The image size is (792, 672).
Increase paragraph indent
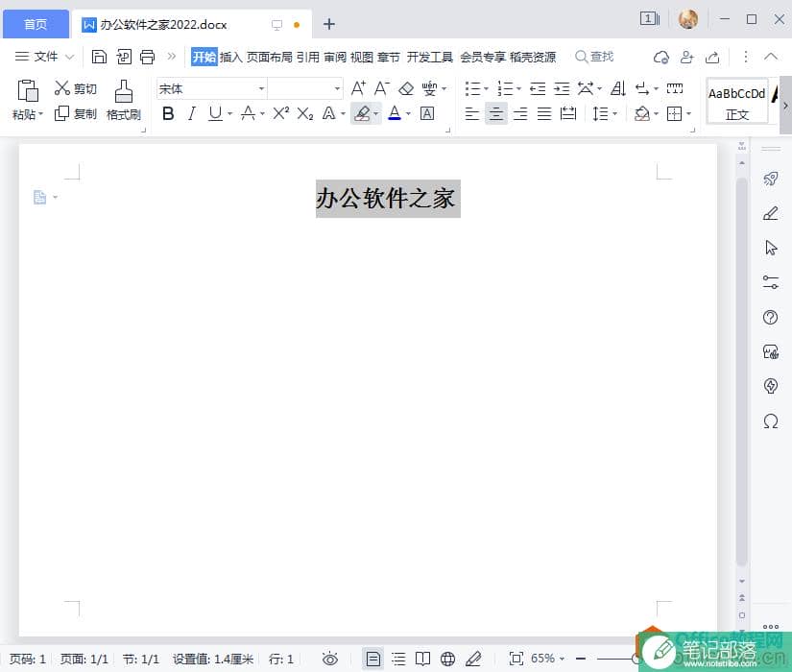(x=562, y=89)
